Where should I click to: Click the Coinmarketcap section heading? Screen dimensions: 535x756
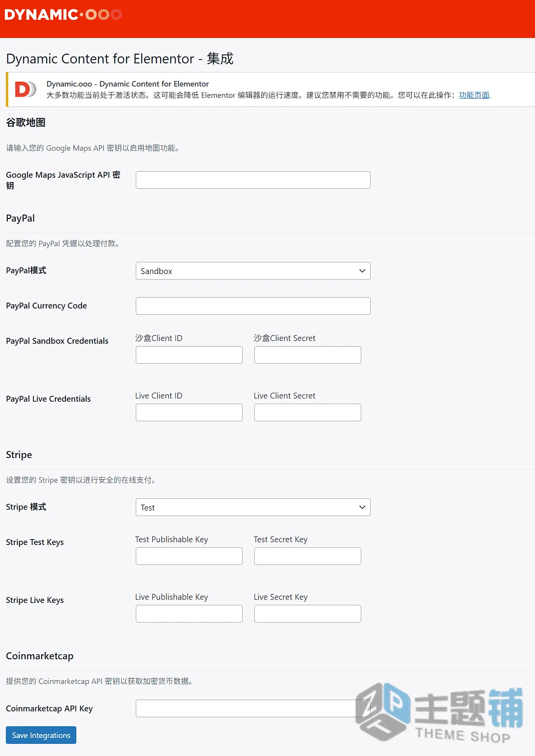(x=40, y=656)
